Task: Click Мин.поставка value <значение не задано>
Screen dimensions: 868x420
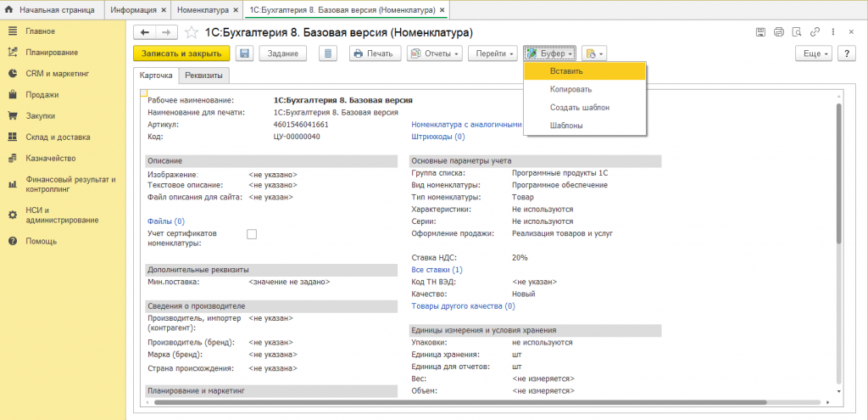Action: pyautogui.click(x=290, y=282)
